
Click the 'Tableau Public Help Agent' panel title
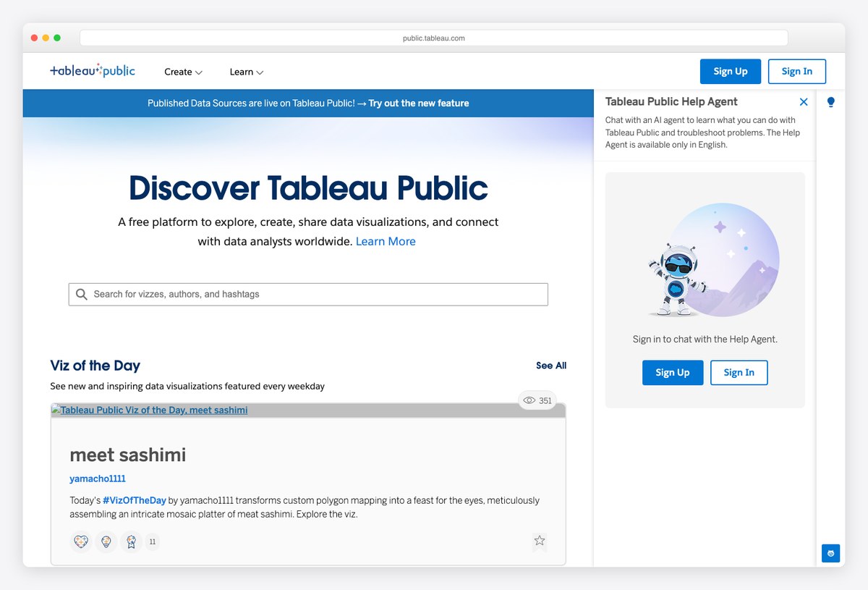point(671,102)
